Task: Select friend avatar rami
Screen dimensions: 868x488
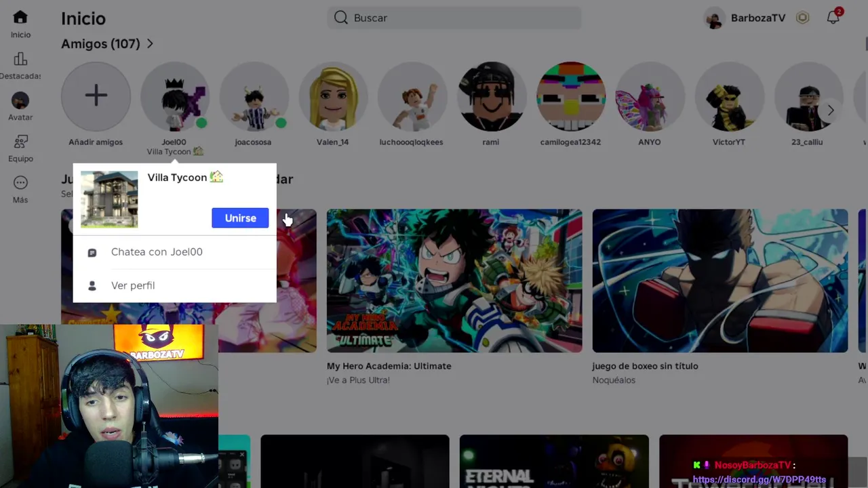Action: 491,96
